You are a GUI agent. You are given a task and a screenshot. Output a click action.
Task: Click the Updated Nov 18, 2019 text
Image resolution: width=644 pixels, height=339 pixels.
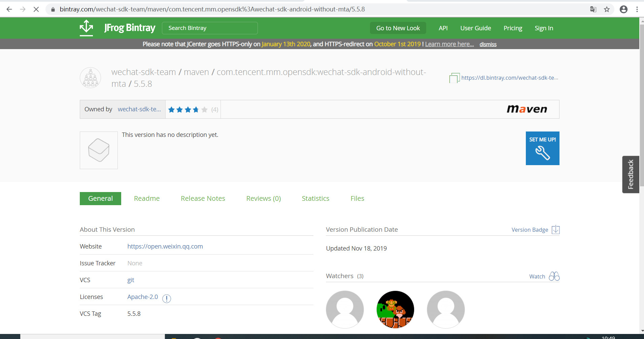[x=356, y=248]
